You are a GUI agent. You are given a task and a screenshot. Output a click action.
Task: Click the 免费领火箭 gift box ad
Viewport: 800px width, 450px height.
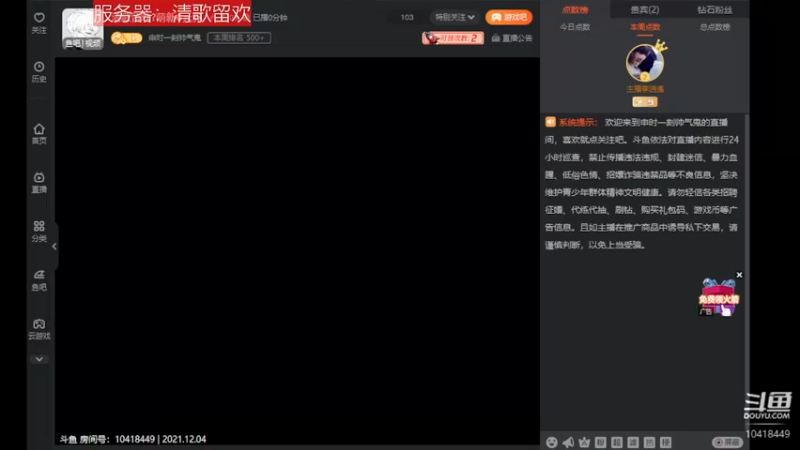coord(718,298)
